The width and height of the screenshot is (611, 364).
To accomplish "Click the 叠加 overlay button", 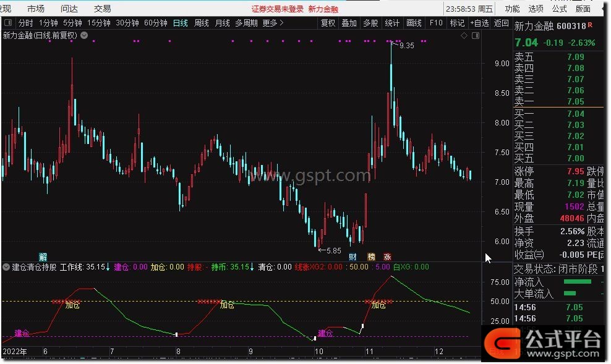I will [x=349, y=23].
